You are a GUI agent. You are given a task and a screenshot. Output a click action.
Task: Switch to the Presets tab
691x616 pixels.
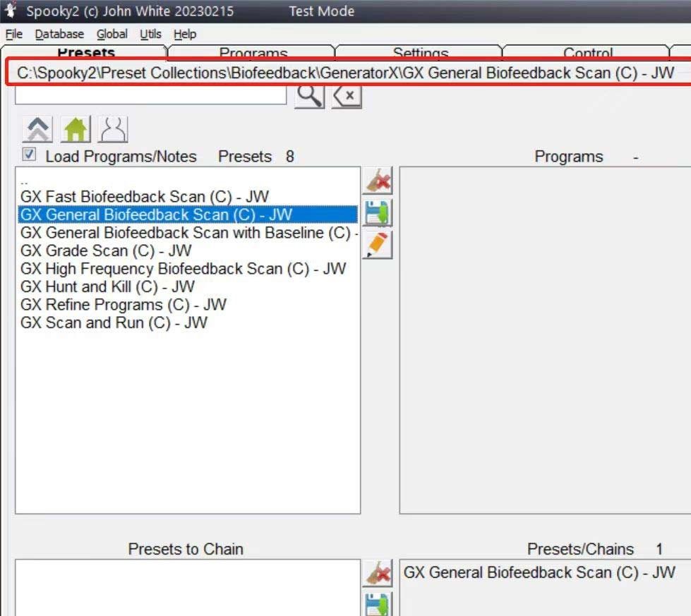pos(86,52)
